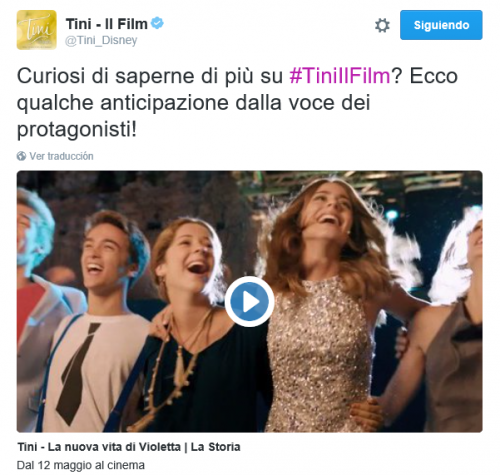Click the beaded necklace in the video thumbnail
The height and width of the screenshot is (475, 500).
tap(170, 370)
